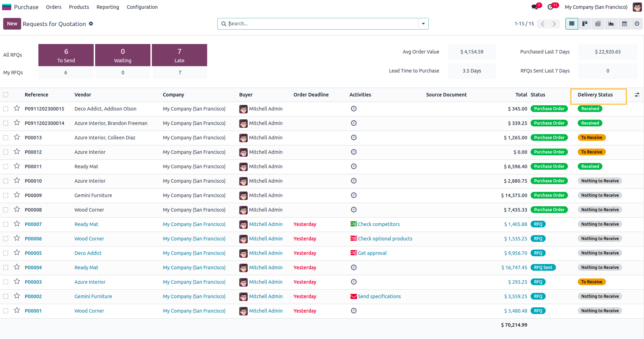Select all records with header checkbox
Viewport: 644px width, 339px height.
click(6, 95)
